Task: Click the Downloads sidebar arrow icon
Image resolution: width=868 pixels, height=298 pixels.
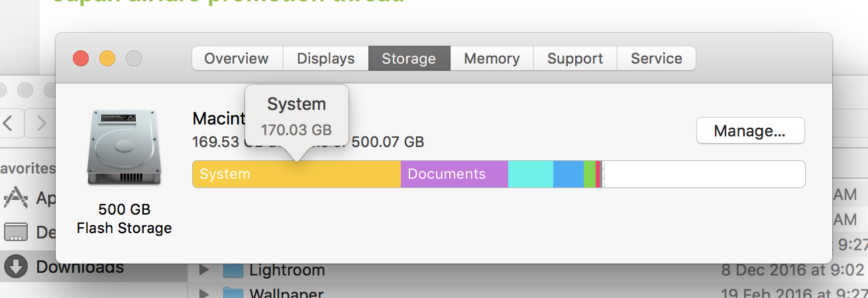Action: tap(15, 267)
